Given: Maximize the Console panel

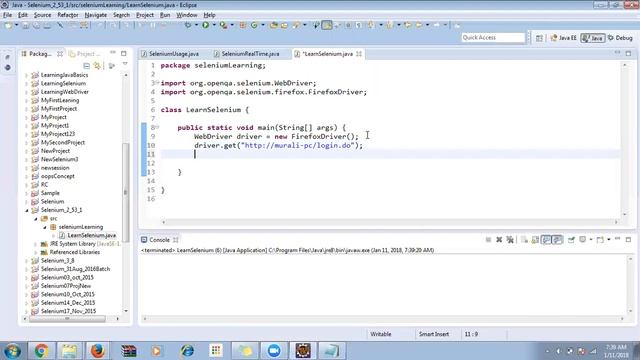Looking at the screenshot, I should (x=628, y=239).
